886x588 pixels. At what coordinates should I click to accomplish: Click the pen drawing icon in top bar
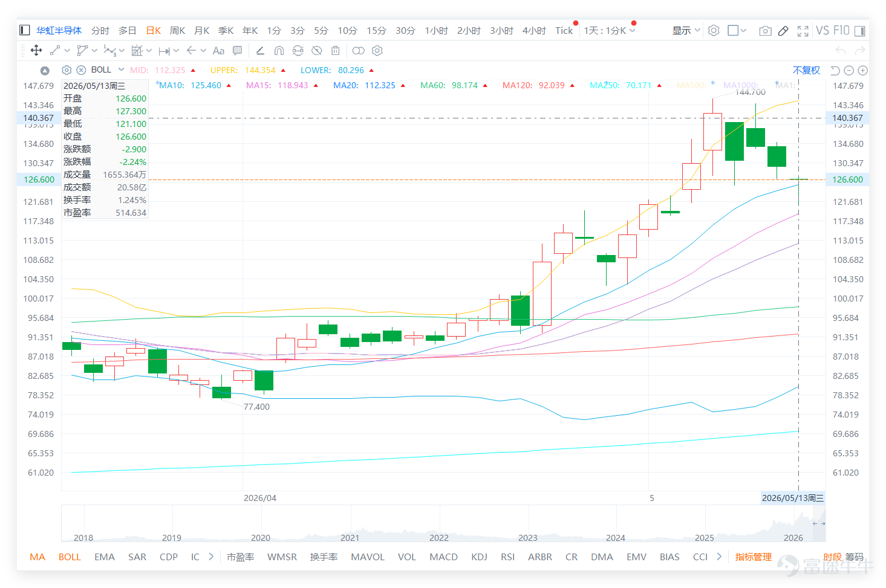pos(783,31)
